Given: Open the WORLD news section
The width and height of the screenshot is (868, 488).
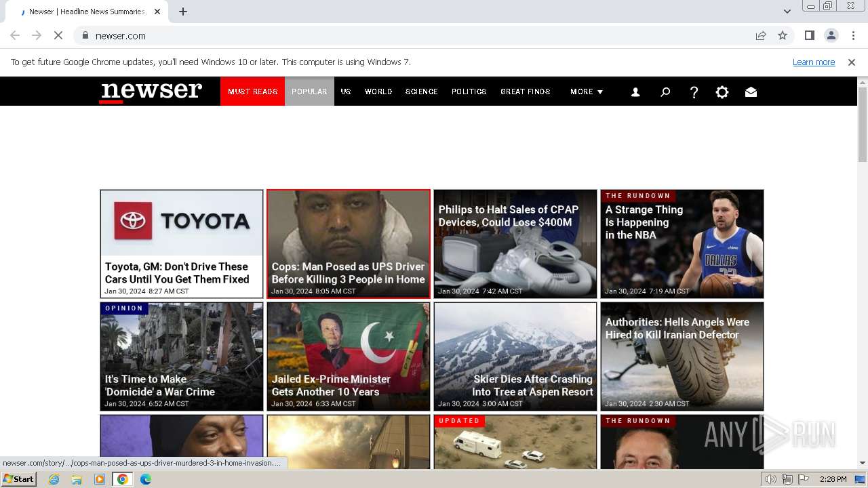Looking at the screenshot, I should coord(378,91).
